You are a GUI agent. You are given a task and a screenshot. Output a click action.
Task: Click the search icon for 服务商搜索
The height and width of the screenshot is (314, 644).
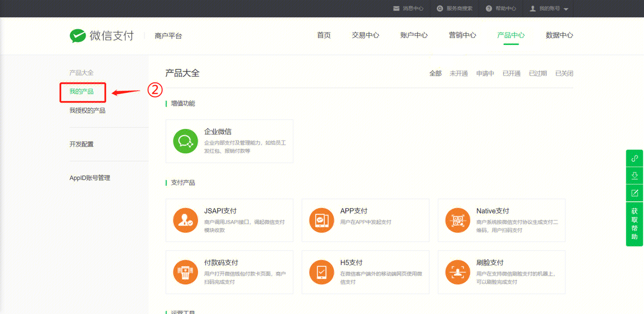pos(440,8)
